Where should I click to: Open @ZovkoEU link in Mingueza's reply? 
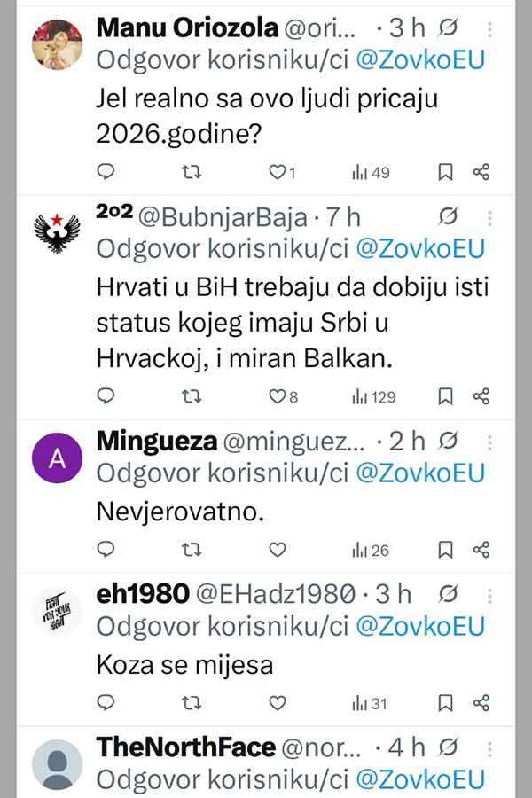[x=420, y=473]
